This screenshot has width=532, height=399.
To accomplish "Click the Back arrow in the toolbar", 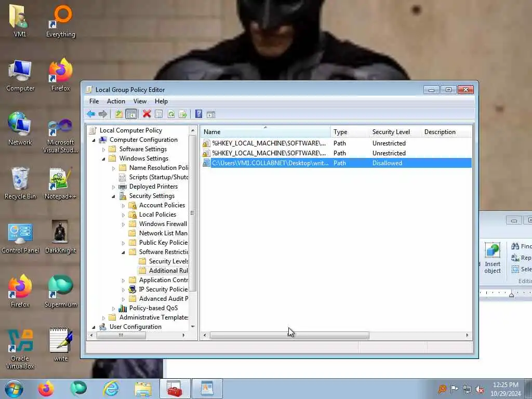I will click(x=90, y=114).
